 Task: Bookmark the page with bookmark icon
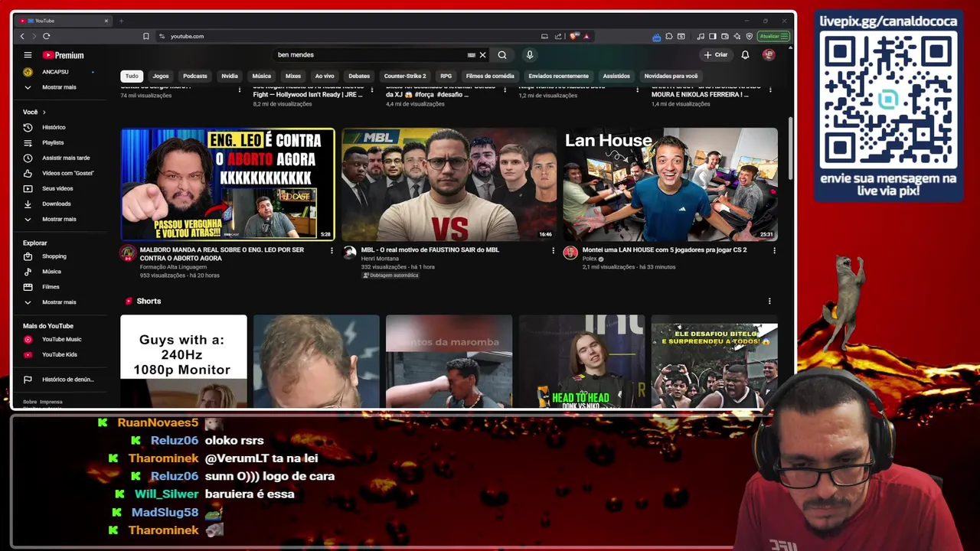145,36
